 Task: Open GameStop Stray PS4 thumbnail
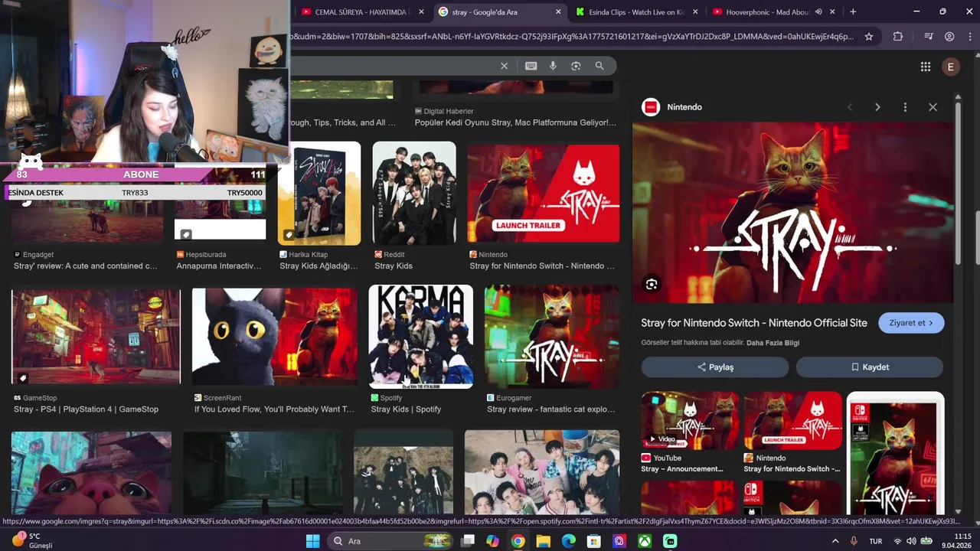click(96, 337)
